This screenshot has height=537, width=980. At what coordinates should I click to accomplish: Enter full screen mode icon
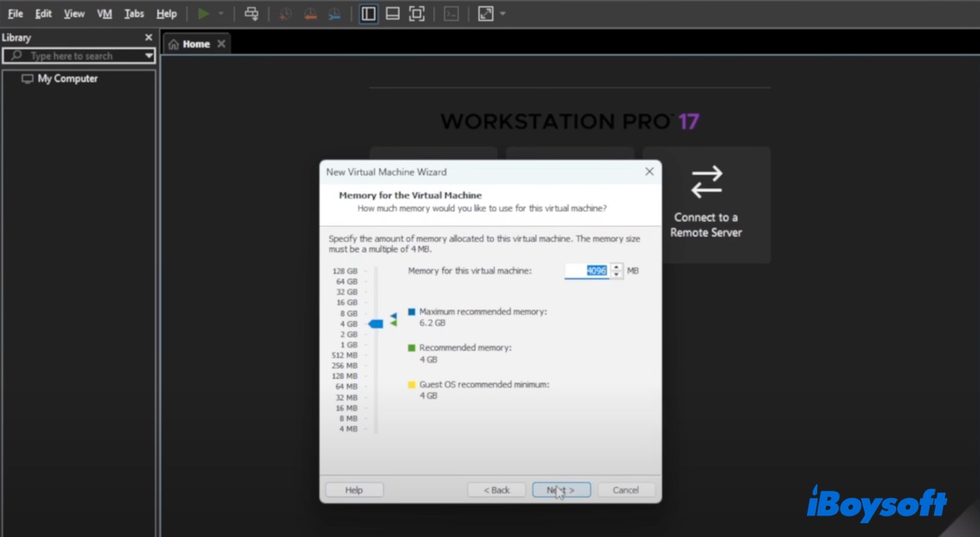(x=416, y=14)
